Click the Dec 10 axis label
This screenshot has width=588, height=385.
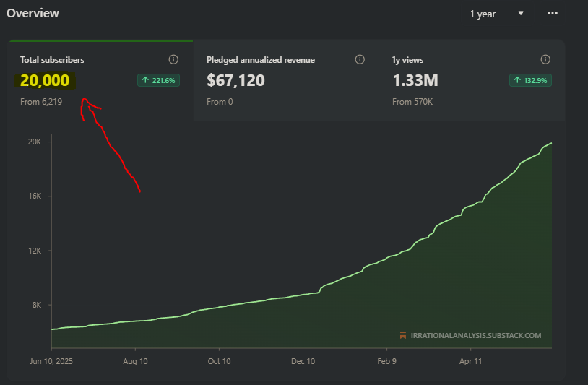pos(303,361)
